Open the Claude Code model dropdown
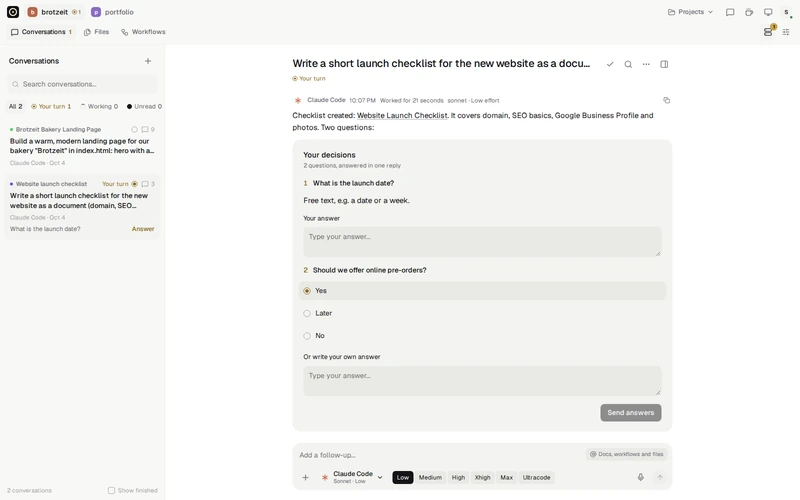The width and height of the screenshot is (800, 500). pos(353,478)
